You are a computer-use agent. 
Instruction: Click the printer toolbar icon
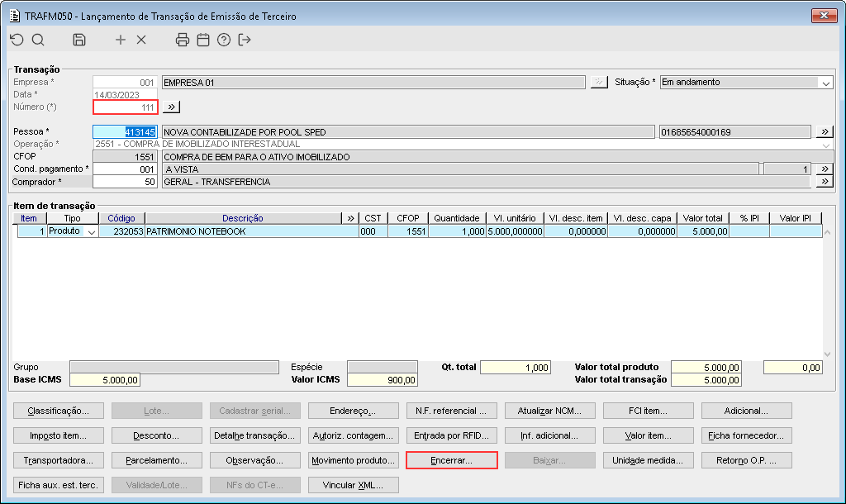(183, 40)
